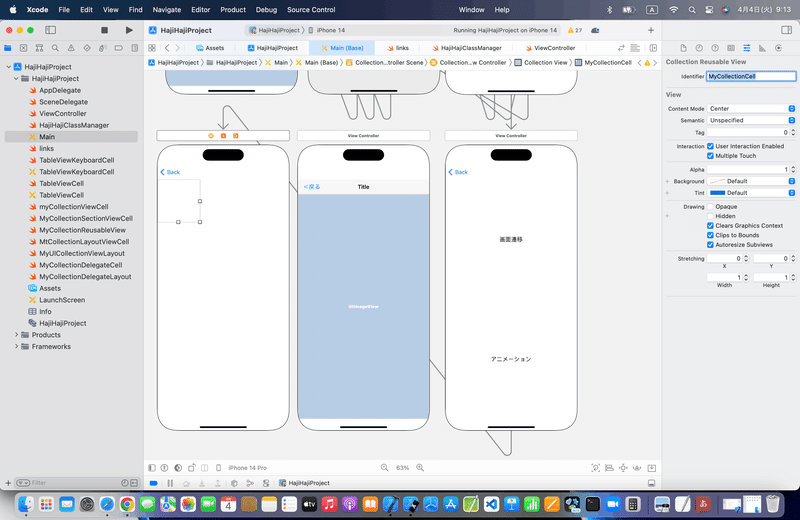
Task: Stop the running HajiHajiProject build
Action: (x=104, y=30)
